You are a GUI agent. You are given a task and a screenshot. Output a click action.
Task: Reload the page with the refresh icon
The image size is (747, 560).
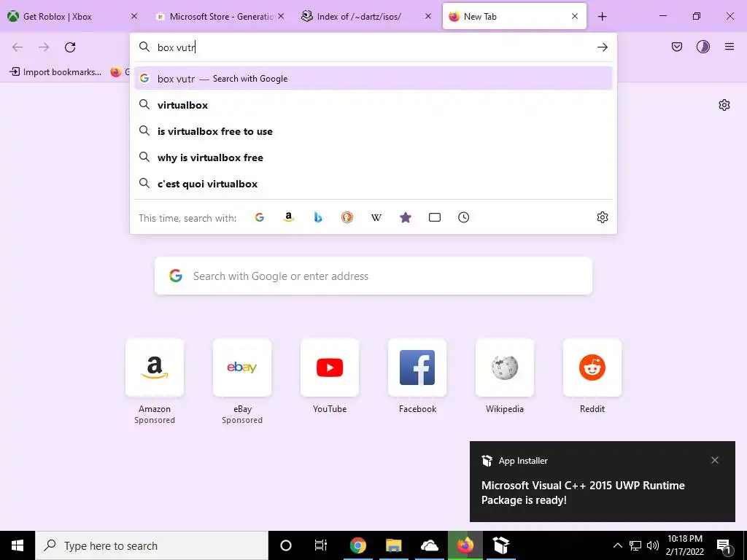(70, 47)
